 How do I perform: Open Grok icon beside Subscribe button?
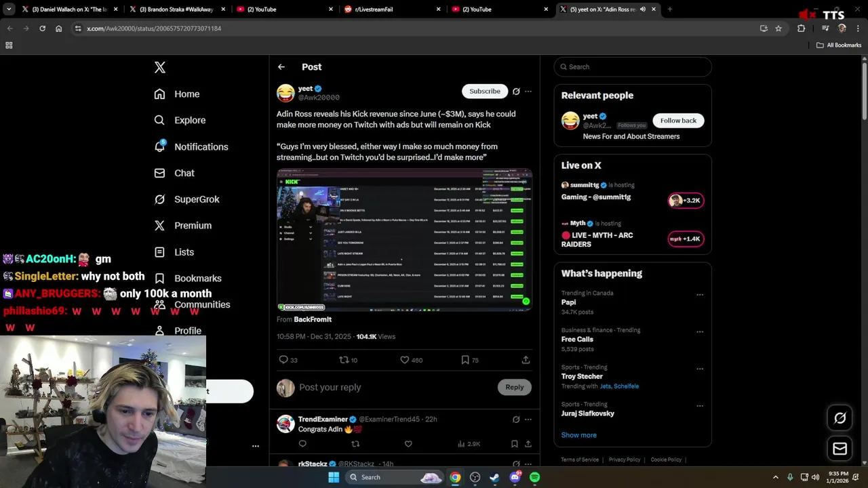pyautogui.click(x=516, y=91)
